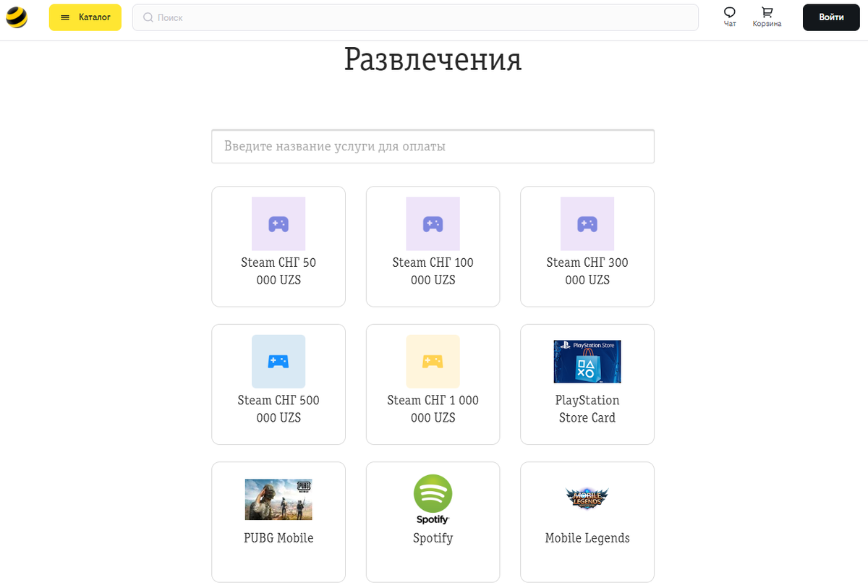Click the Beeline logo icon
Image resolution: width=868 pixels, height=588 pixels.
point(17,17)
